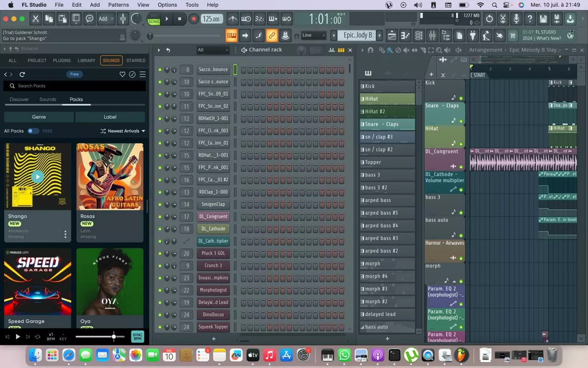Viewport: 588px width, 368px height.
Task: Click the microphone recording icon
Action: click(516, 19)
